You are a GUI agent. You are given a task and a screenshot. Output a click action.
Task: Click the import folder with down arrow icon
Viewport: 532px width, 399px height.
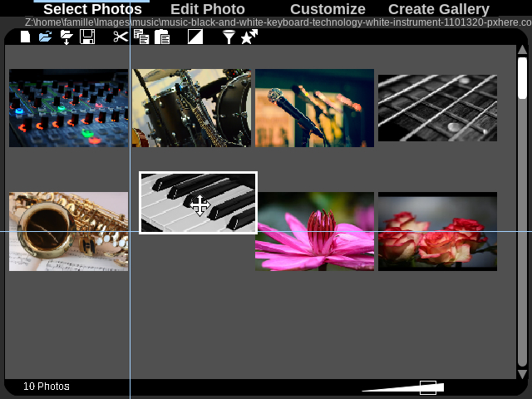(66, 37)
